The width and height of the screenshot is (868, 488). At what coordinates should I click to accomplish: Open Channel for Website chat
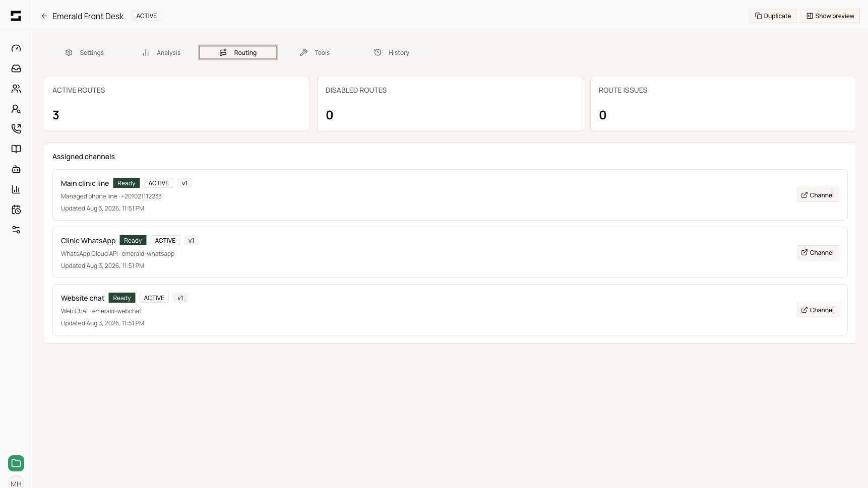coord(818,310)
